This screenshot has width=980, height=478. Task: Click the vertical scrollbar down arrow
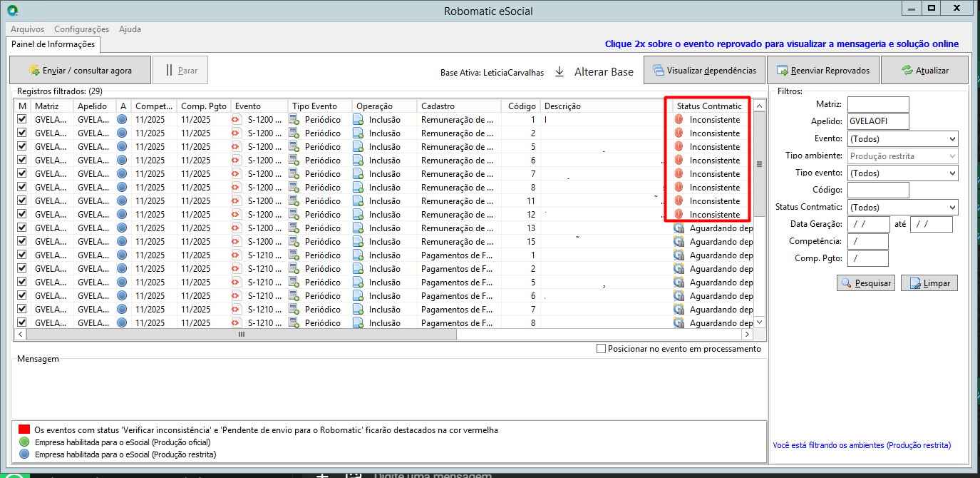[759, 322]
